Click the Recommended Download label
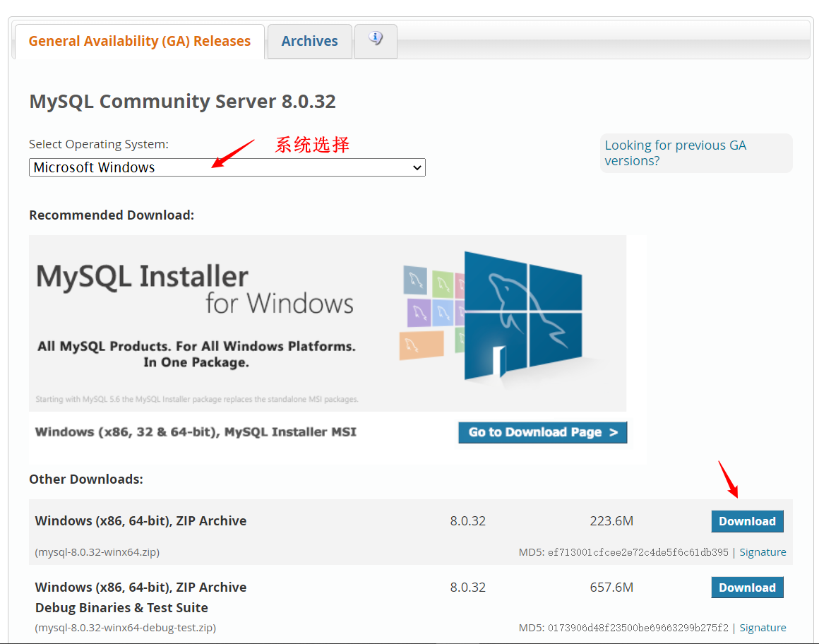This screenshot has height=644, width=819. [112, 215]
